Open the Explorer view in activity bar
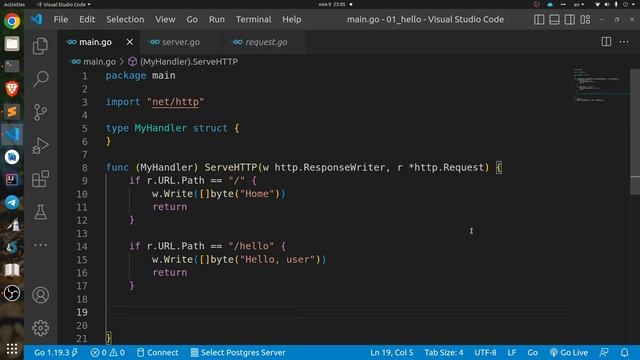This screenshot has height=360, width=640. click(x=40, y=46)
